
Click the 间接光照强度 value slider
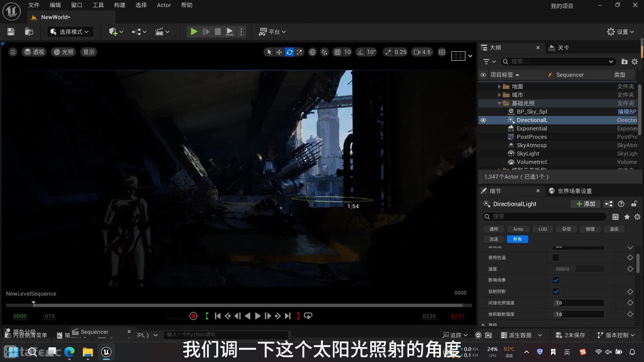point(578,303)
